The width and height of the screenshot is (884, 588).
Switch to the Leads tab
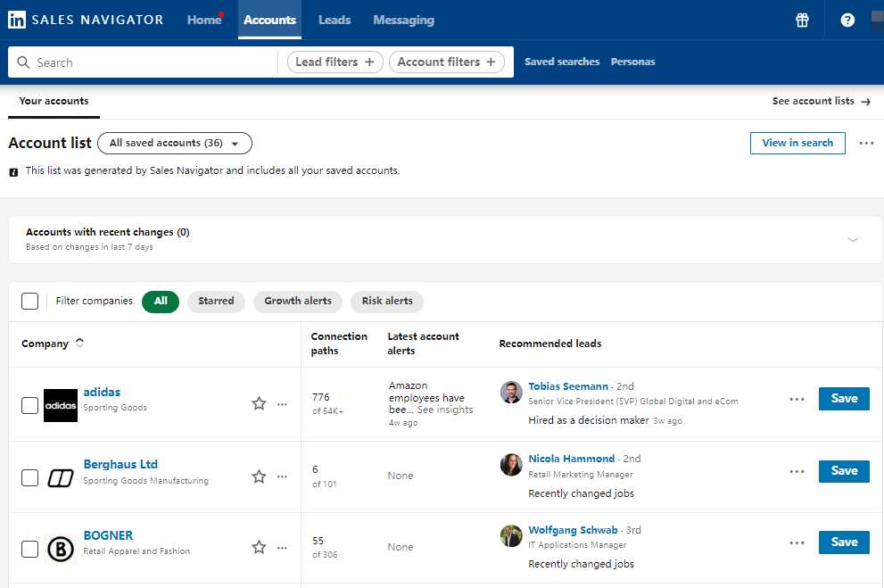tap(335, 20)
